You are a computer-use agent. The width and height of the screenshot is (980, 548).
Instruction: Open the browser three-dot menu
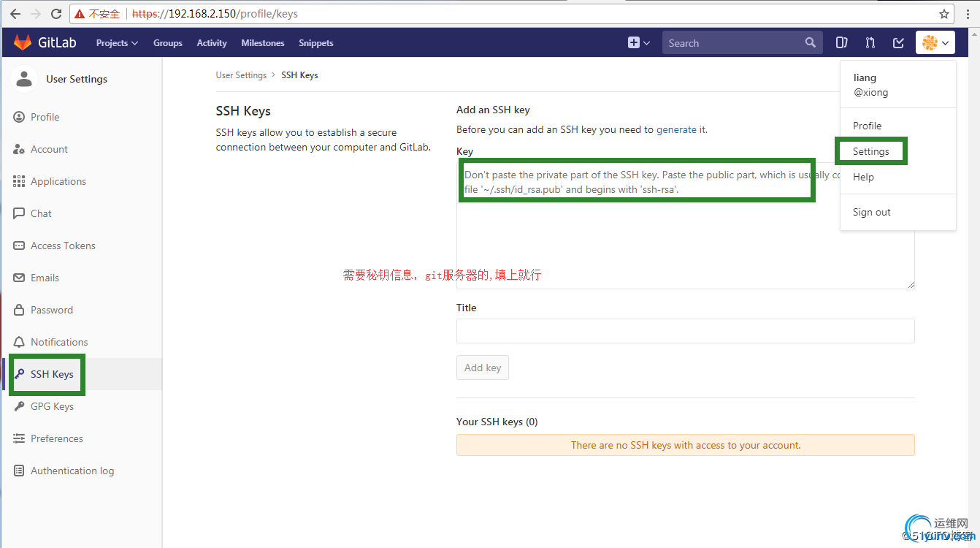[967, 14]
